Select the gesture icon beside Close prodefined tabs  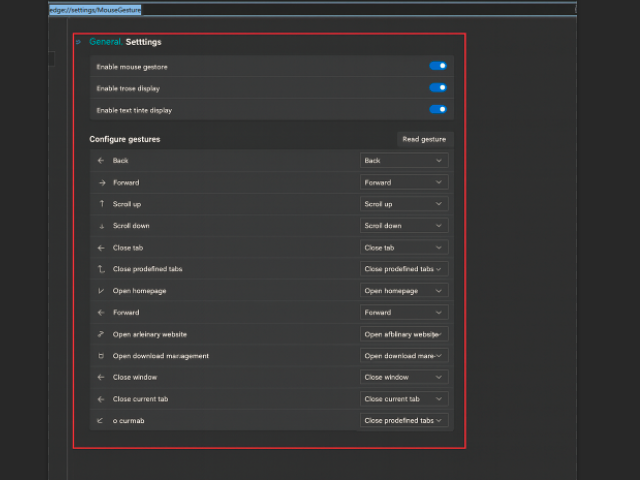(x=101, y=269)
